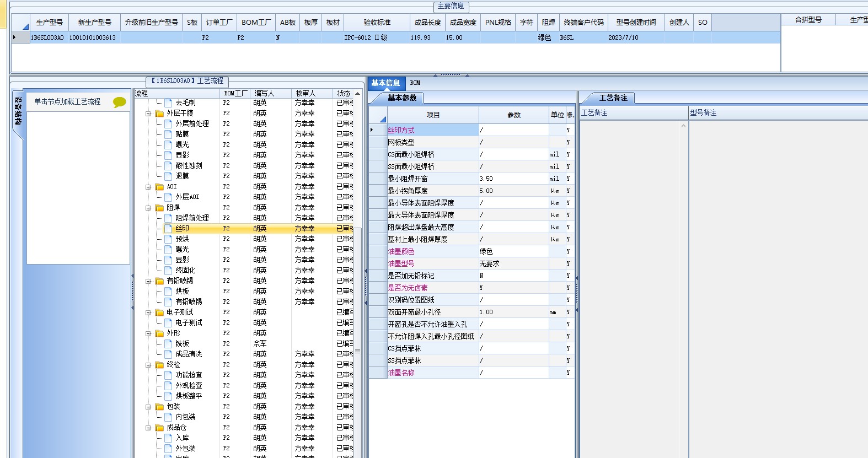Viewport: 868px width, 458px height.
Task: Click the 项目 column header in parameters
Action: [x=433, y=115]
